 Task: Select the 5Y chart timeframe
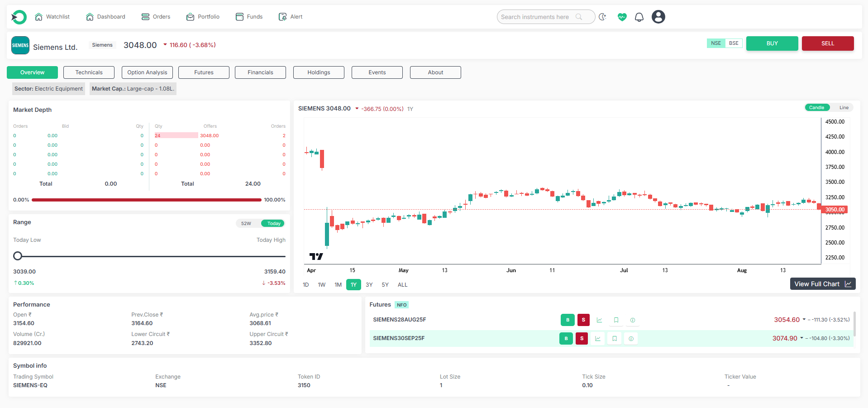tap(385, 285)
